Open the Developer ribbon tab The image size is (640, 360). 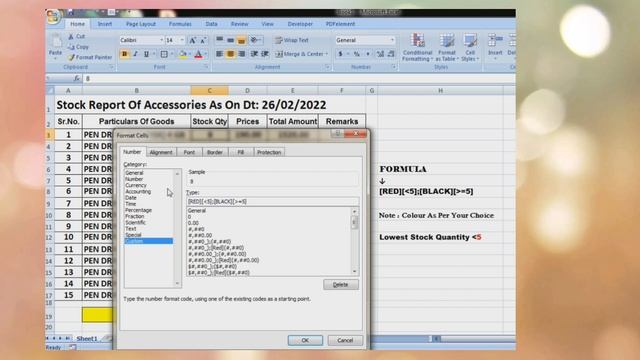(x=300, y=24)
